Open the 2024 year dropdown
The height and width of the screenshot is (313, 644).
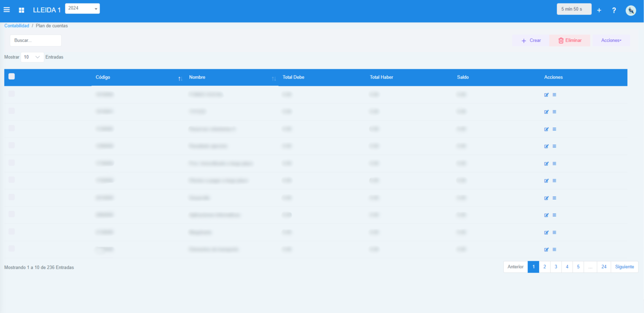pyautogui.click(x=82, y=8)
